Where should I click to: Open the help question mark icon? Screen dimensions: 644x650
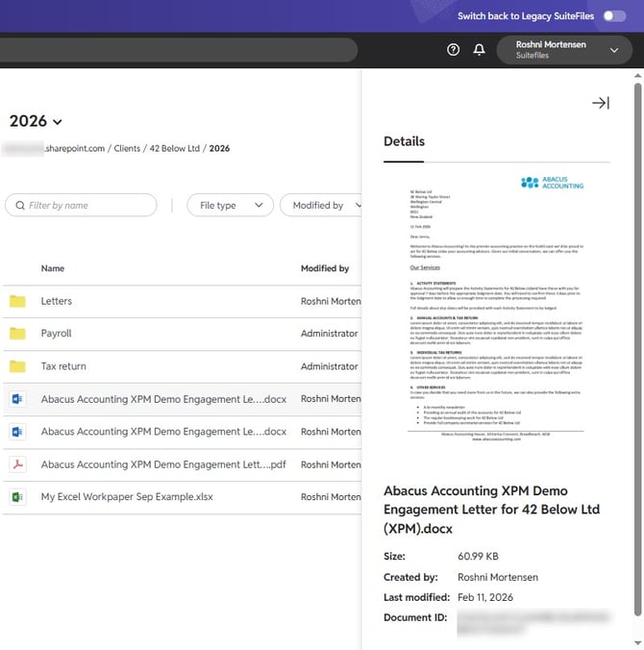click(x=453, y=50)
